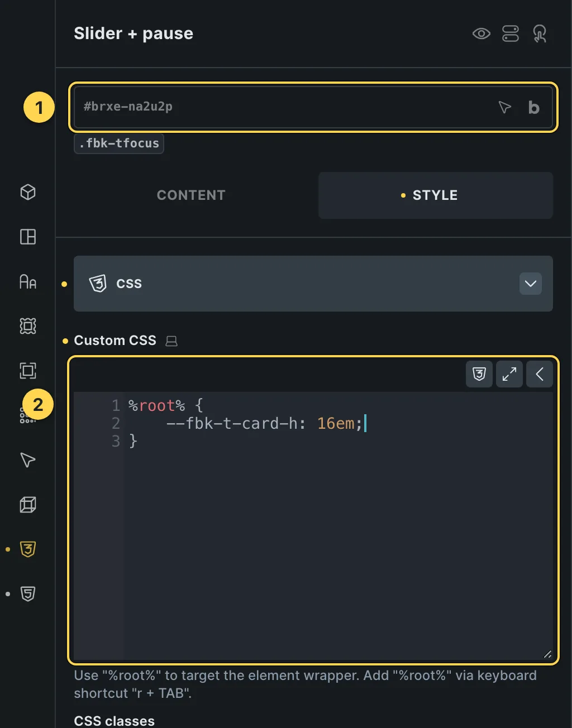Click the CSS group header
Viewport: 572px width, 728px height.
[313, 284]
